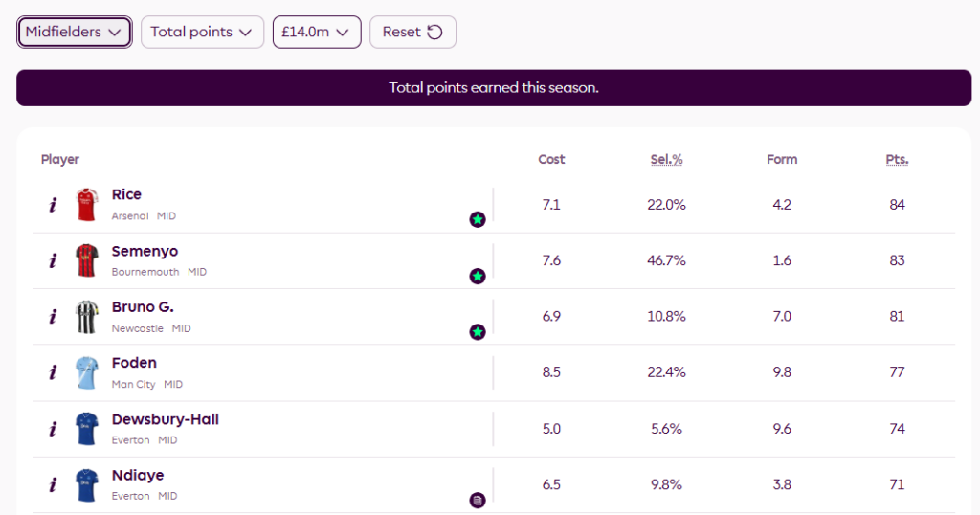The width and height of the screenshot is (980, 515).
Task: Click Rice's Arsenal shirt thumbnail
Action: 87,205
